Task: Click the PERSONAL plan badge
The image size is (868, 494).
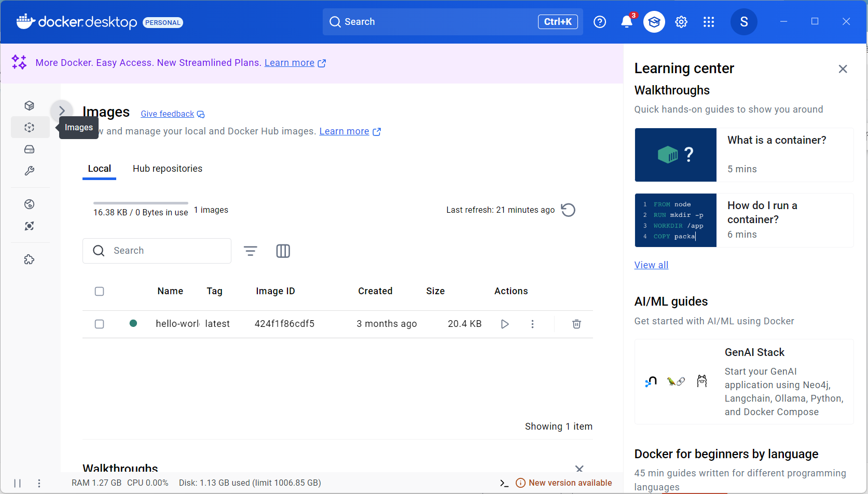Action: [x=163, y=22]
